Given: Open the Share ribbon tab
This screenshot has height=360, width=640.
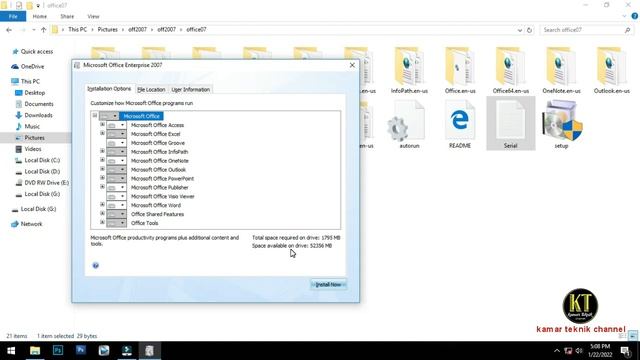Looking at the screenshot, I should (67, 16).
